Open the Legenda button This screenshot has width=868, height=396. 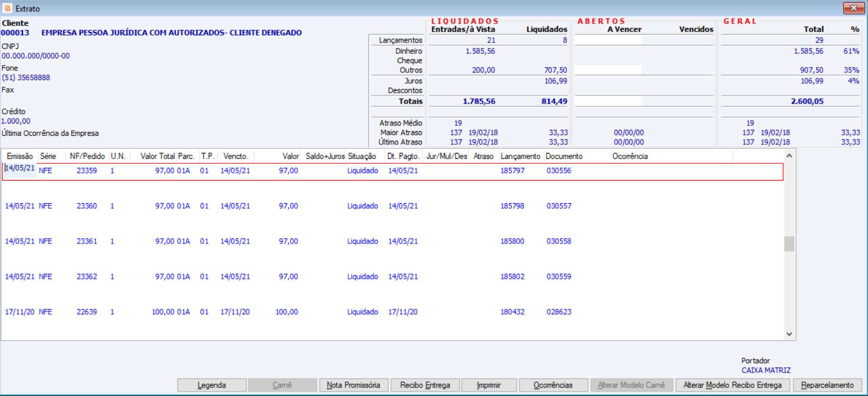(x=212, y=385)
